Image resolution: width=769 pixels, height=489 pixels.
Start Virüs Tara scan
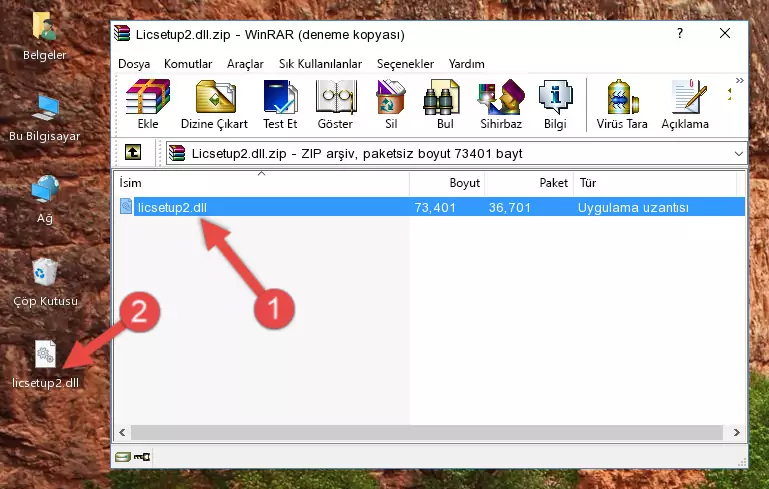622,104
